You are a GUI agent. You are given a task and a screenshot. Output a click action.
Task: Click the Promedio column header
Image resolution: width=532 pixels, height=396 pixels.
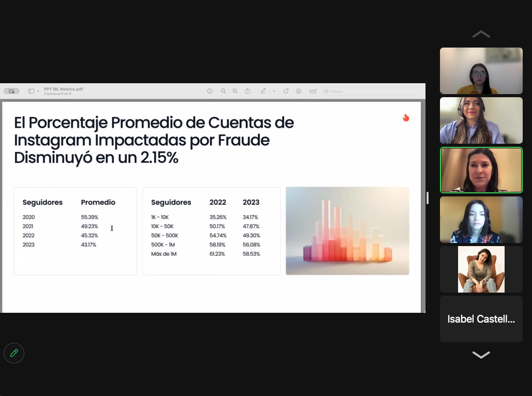tap(98, 202)
